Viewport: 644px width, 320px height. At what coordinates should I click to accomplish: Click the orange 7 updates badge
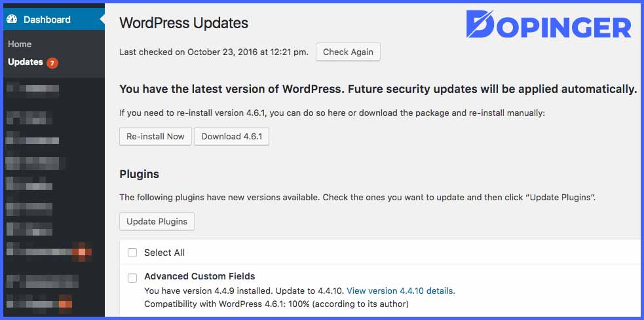52,63
